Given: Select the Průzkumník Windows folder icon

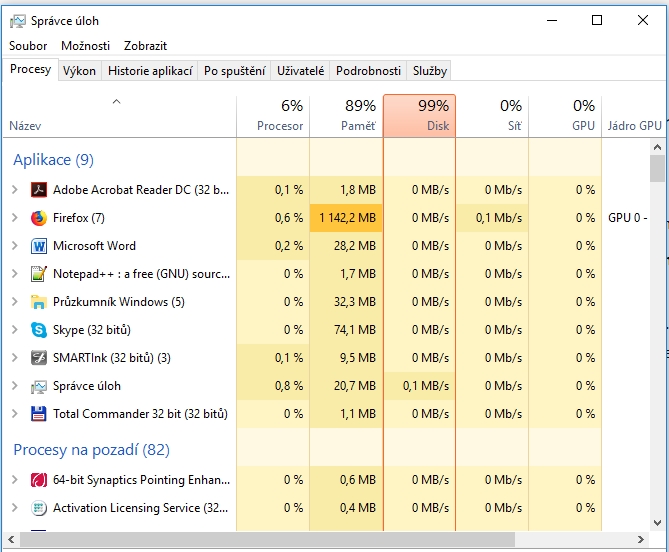Looking at the screenshot, I should point(39,302).
